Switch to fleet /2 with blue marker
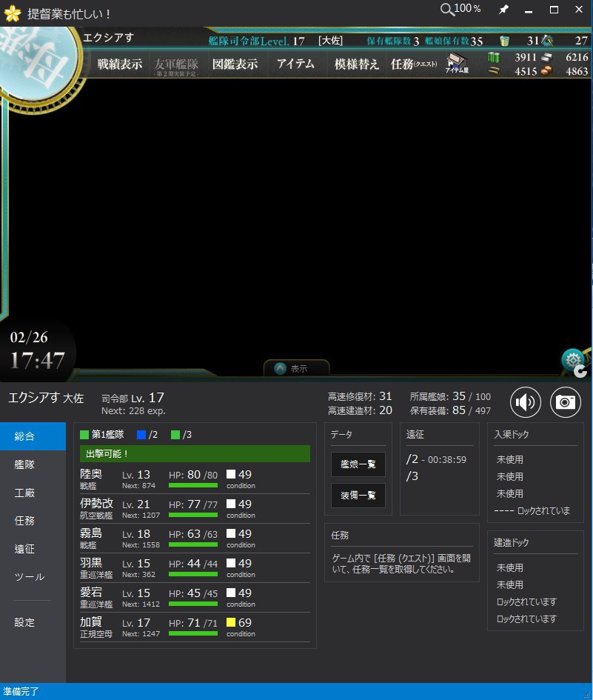Screen dimensions: 593x700 coord(147,434)
